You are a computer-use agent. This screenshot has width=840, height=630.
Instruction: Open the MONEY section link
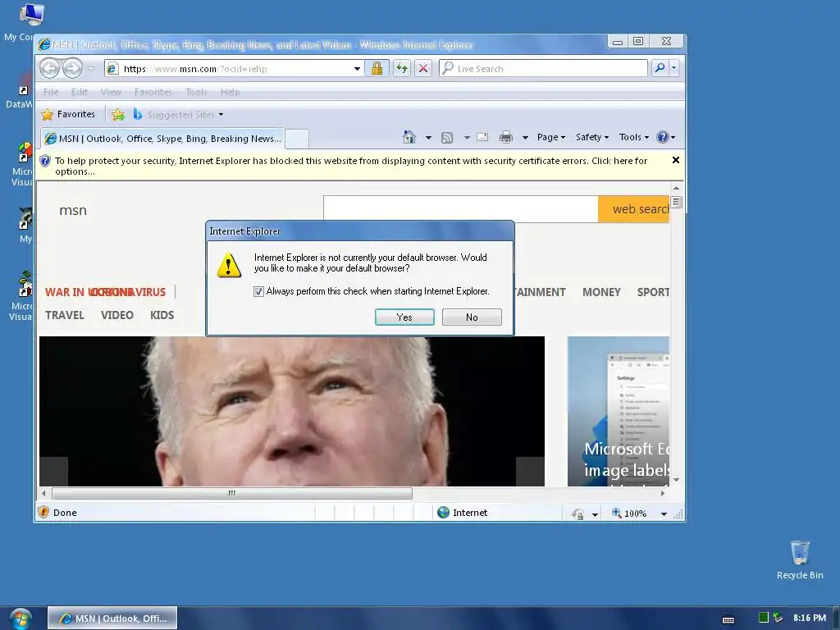[x=601, y=292]
